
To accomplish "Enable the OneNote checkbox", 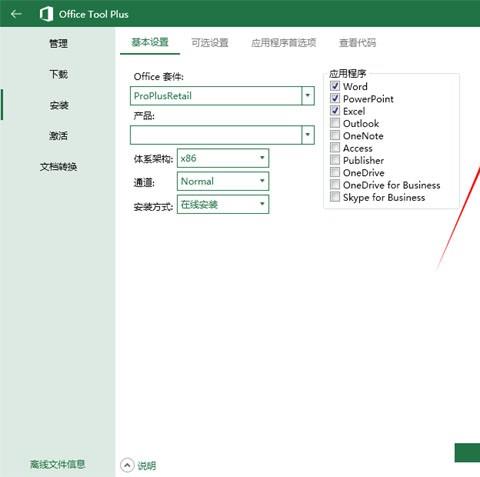I will click(335, 135).
